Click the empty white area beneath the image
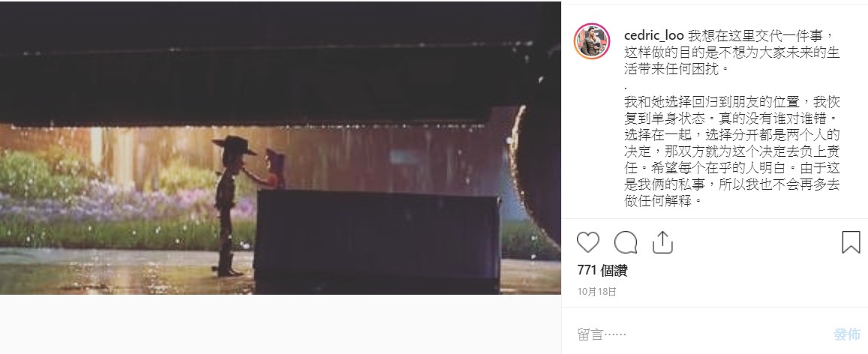 [x=280, y=324]
